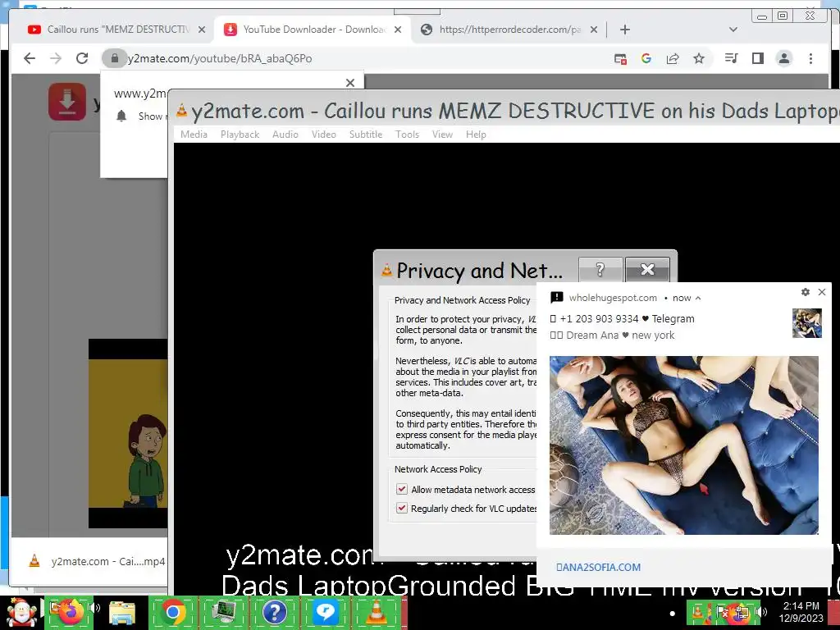Click the Chrome forward arrow
Image resolution: width=840 pixels, height=630 pixels.
[x=56, y=58]
